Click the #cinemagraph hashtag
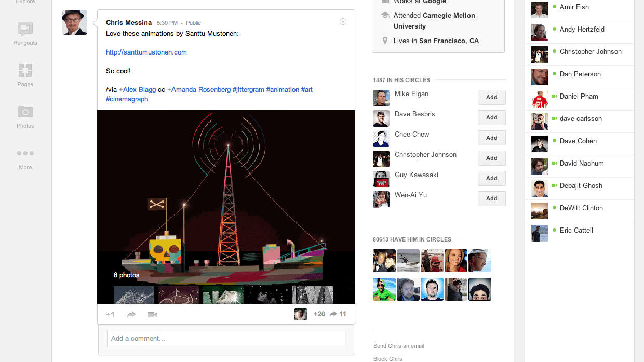 (x=127, y=98)
